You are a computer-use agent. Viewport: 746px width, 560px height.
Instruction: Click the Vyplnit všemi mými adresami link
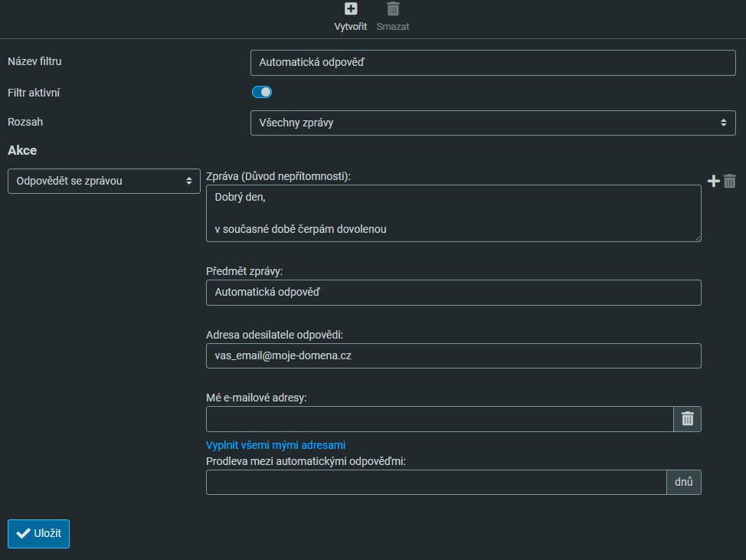(276, 445)
